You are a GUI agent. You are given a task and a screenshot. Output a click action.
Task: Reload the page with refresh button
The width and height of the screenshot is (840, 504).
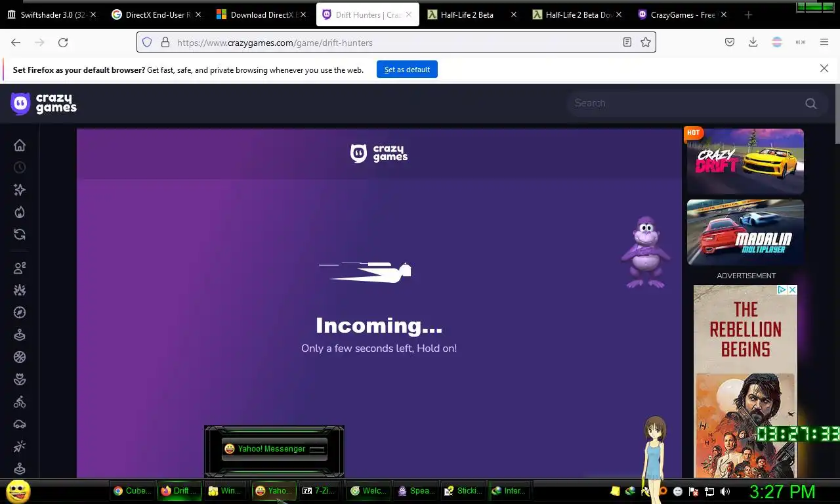[x=63, y=42]
